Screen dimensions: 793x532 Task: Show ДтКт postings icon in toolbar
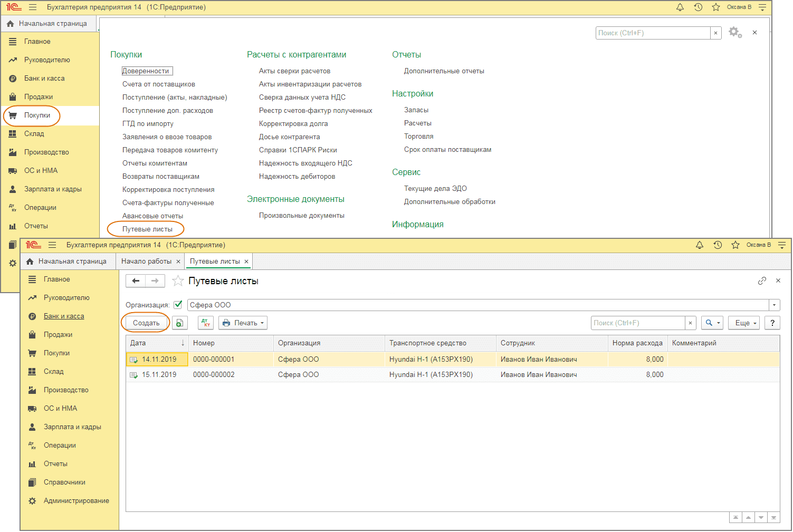206,323
